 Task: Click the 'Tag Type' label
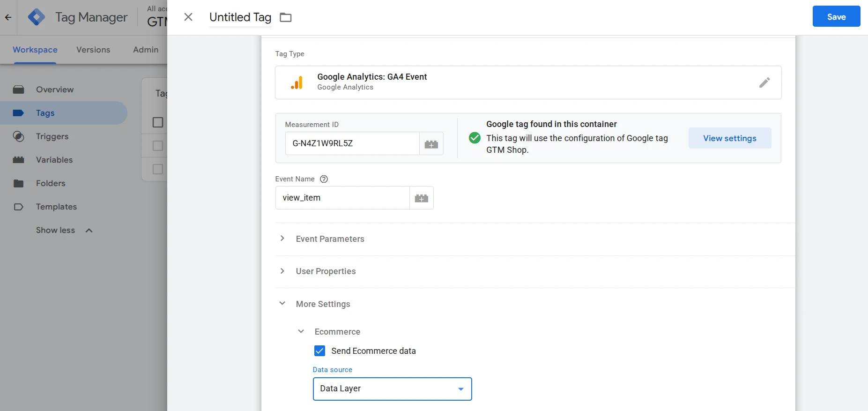289,54
